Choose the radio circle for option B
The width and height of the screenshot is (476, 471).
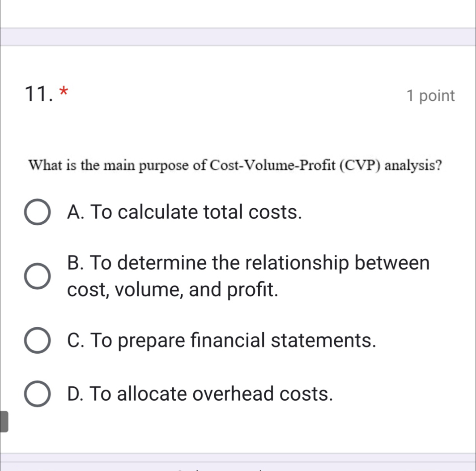(37, 277)
